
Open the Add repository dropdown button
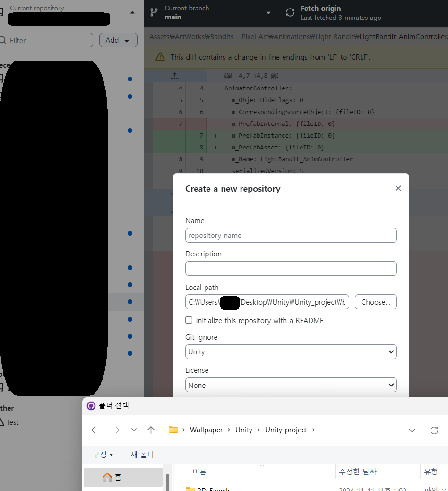point(118,40)
